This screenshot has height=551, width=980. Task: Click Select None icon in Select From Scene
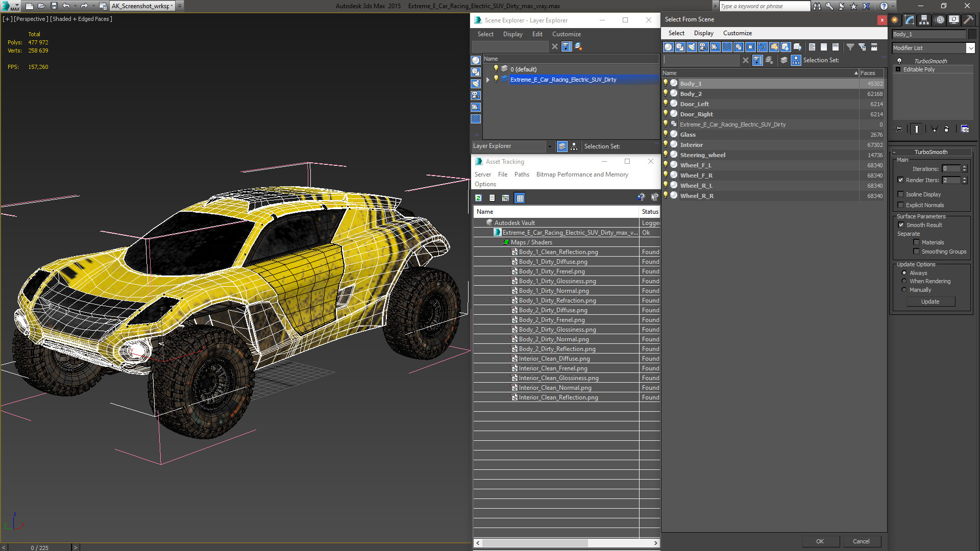824,47
